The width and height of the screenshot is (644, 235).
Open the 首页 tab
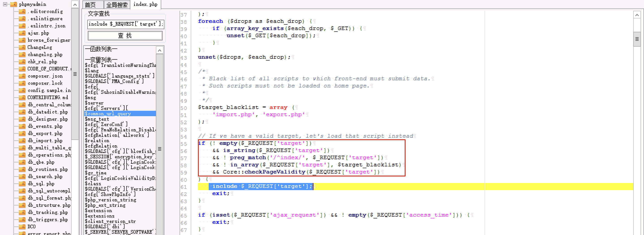[x=93, y=4]
